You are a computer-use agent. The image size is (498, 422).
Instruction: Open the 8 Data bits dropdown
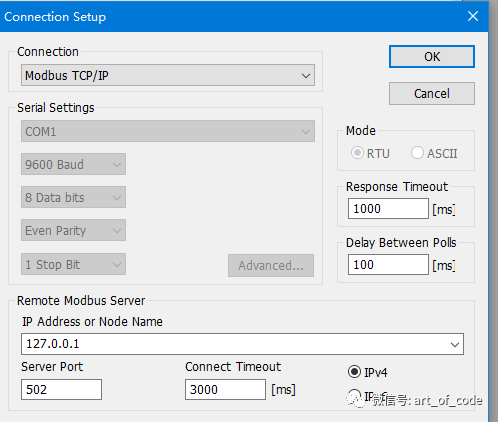click(x=73, y=197)
